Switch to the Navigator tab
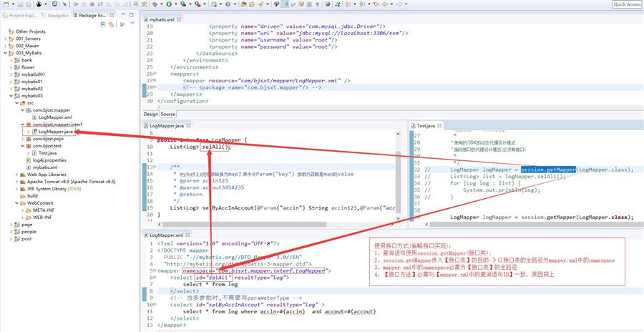Screen dimensions: 644x332 [55, 15]
